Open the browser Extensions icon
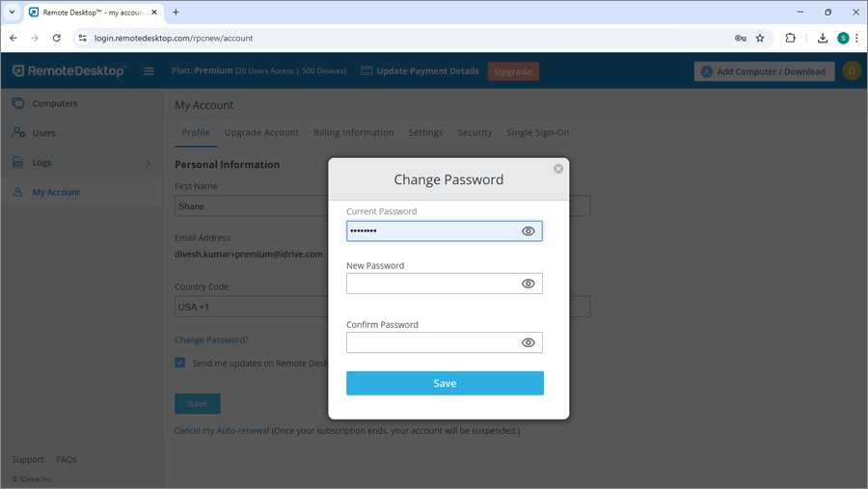This screenshot has height=489, width=868. [x=791, y=39]
